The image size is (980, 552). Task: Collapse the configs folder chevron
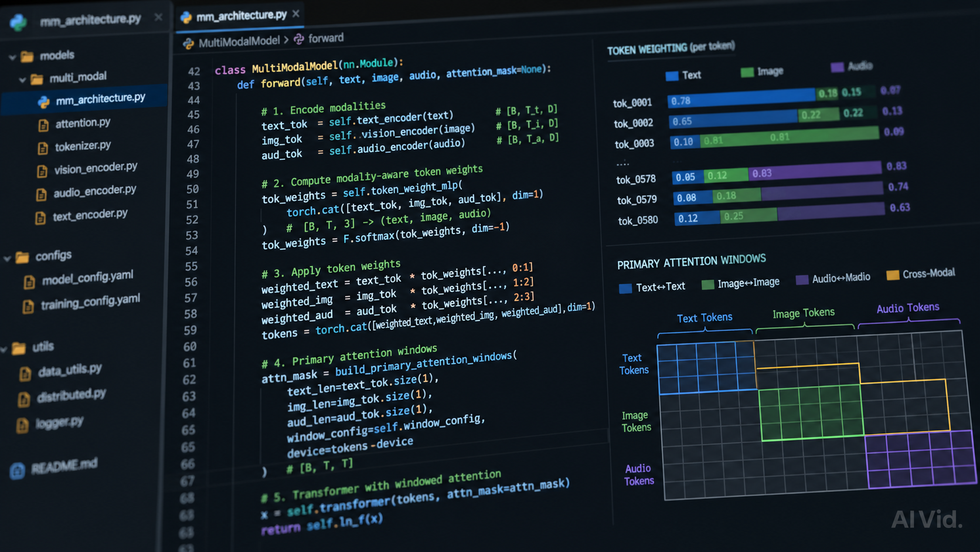click(8, 258)
